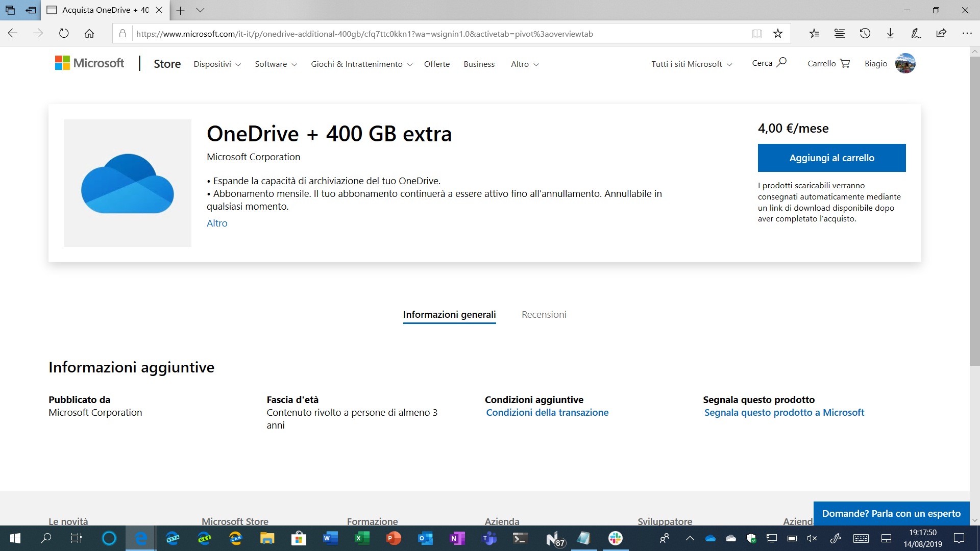
Task: Refresh the current page
Action: coord(64,34)
